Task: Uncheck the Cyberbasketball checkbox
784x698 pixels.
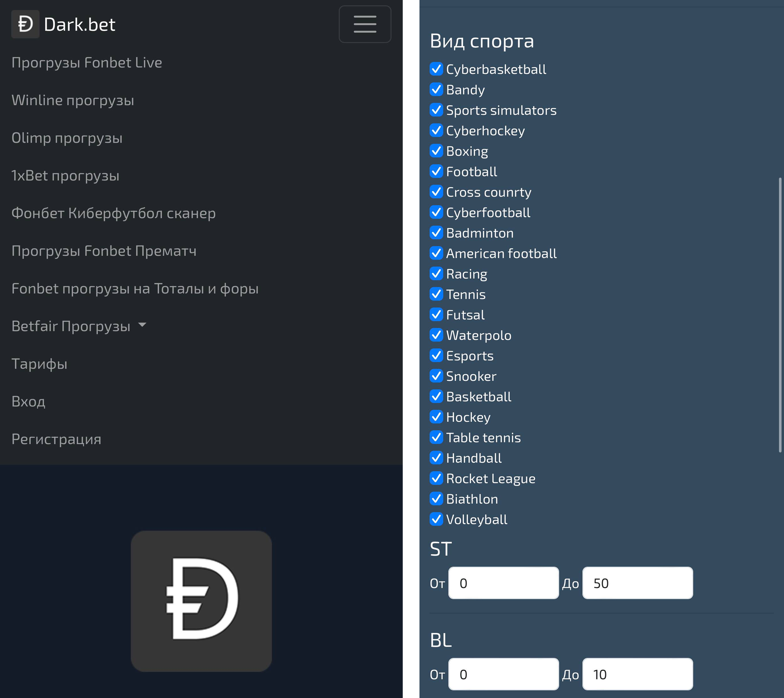Action: point(436,69)
